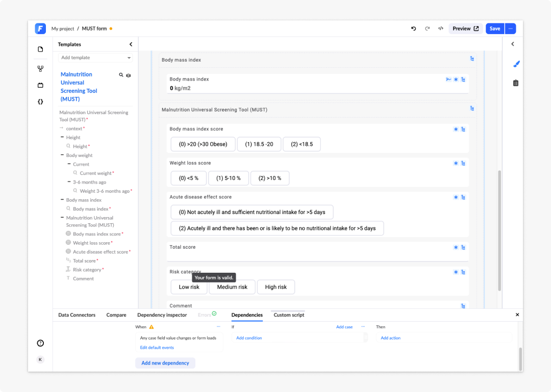The image size is (551, 392).
Task: Open the Custom script tab
Action: coord(289,315)
